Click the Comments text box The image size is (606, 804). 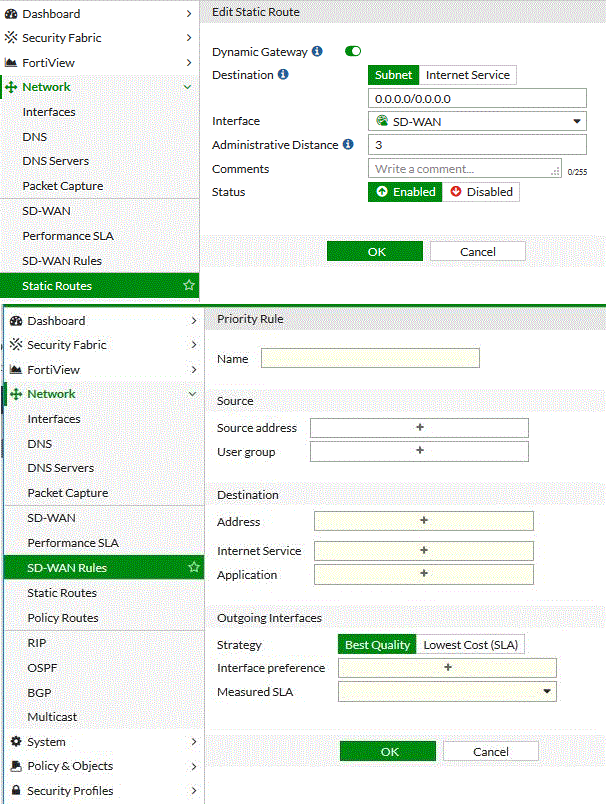(x=464, y=168)
